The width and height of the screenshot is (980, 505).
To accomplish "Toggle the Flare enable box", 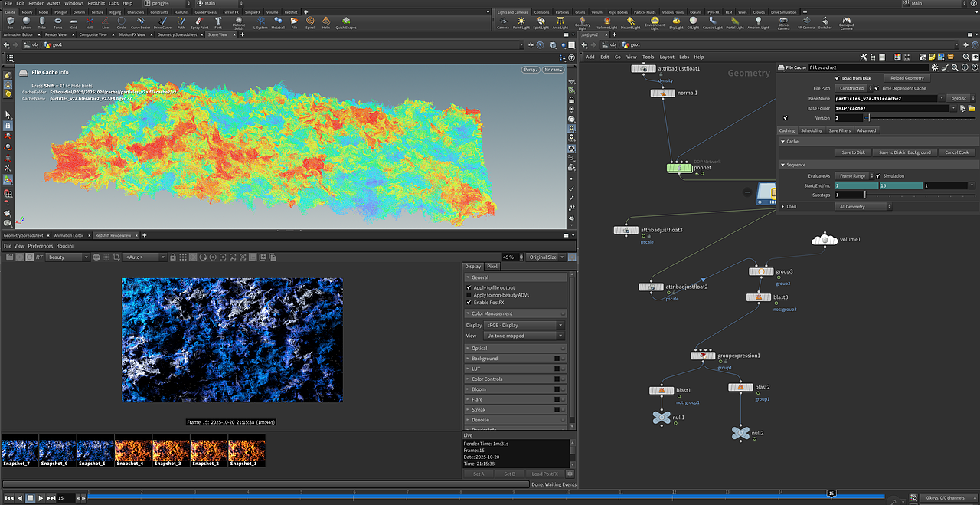I will click(x=557, y=399).
